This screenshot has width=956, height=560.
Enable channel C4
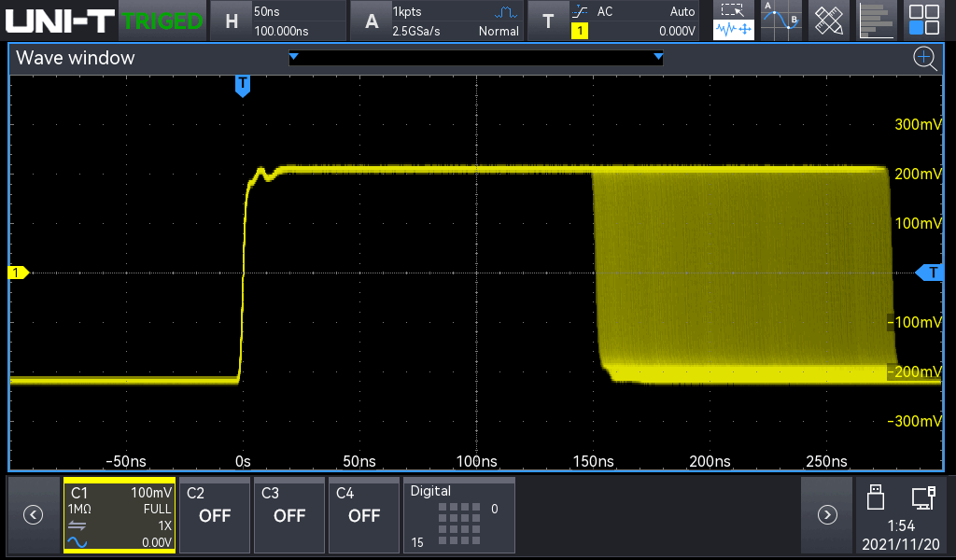pyautogui.click(x=364, y=514)
